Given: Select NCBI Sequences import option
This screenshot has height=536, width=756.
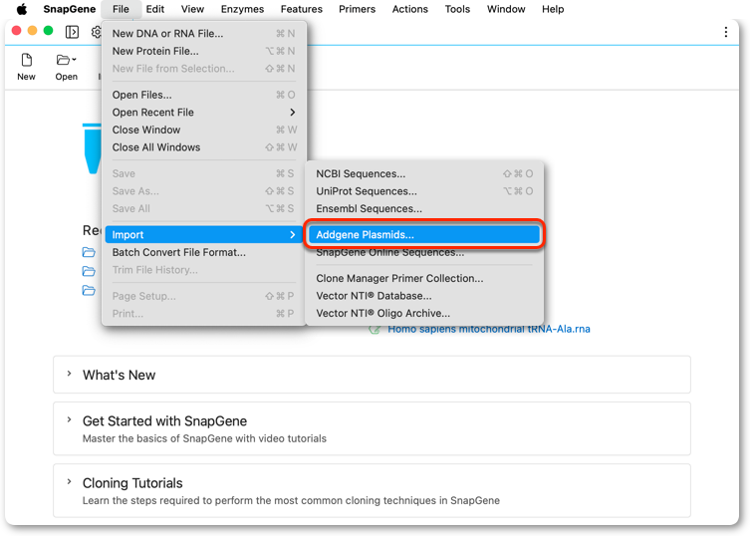Looking at the screenshot, I should pyautogui.click(x=424, y=173).
